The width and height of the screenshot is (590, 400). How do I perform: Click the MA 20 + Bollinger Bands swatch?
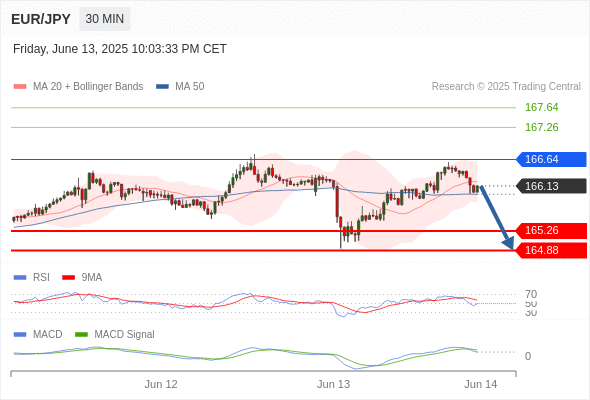[x=20, y=87]
